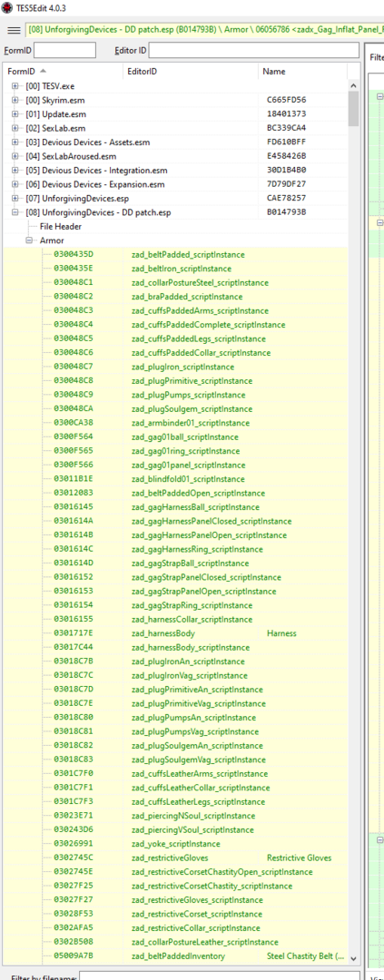Select zad_armbinder01_scriptInstance row
Screen dimensions: 384x980
tap(175, 423)
